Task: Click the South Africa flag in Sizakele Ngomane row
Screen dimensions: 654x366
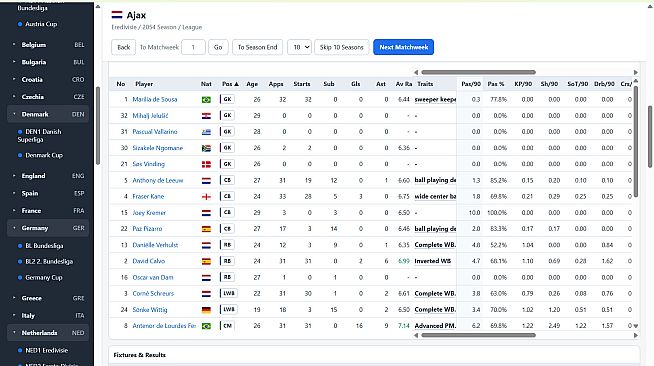Action: tap(206, 148)
